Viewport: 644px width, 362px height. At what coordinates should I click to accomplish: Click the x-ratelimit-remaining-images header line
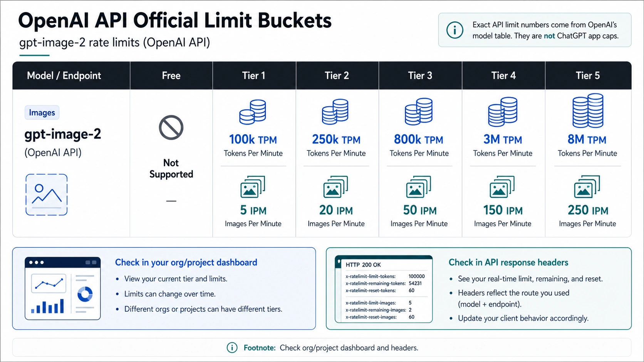tap(379, 310)
